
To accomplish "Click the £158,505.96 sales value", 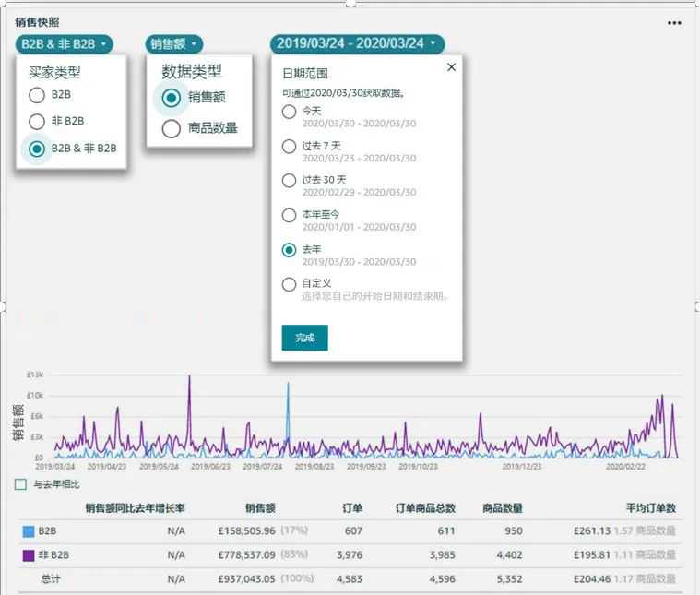I will tap(247, 531).
